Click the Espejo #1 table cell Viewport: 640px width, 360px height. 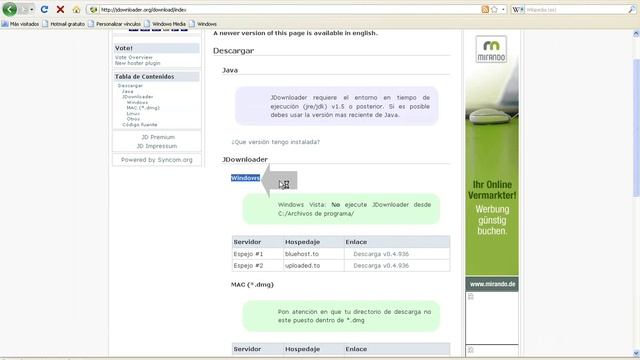258,254
